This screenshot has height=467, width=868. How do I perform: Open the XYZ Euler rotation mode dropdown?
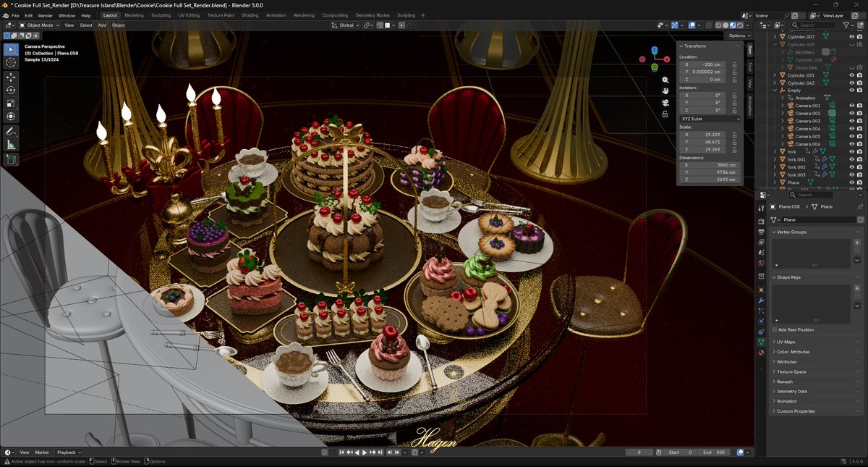click(x=709, y=119)
